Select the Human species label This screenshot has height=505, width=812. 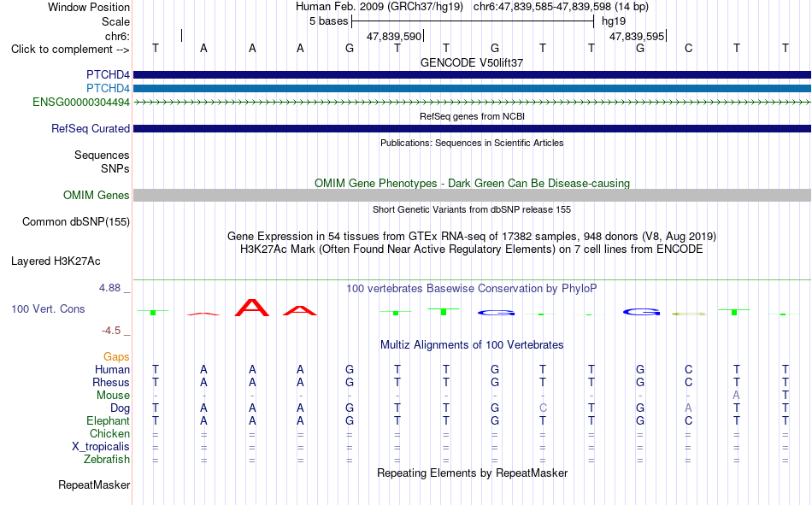coord(112,369)
